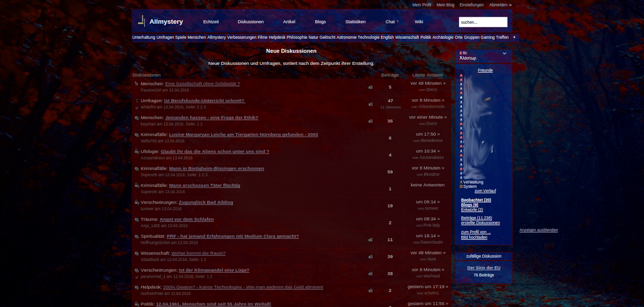Expand the user panel chevron
The image size is (644, 307).
(x=504, y=53)
